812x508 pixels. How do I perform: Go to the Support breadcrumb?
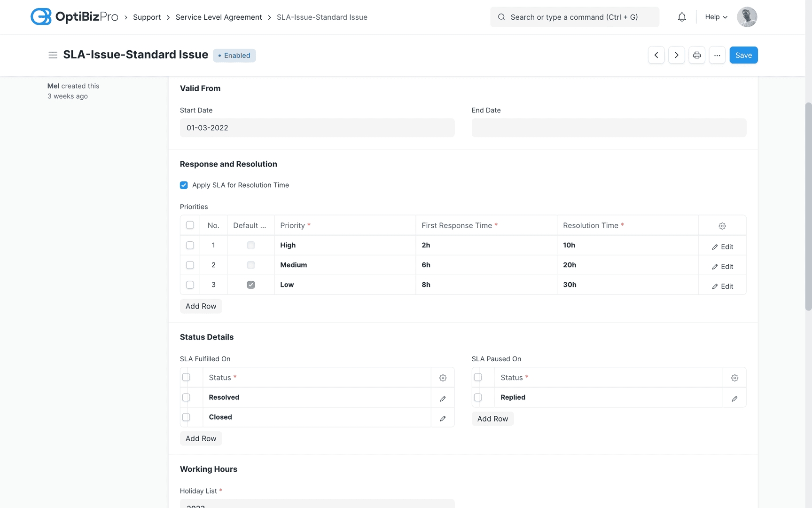147,17
